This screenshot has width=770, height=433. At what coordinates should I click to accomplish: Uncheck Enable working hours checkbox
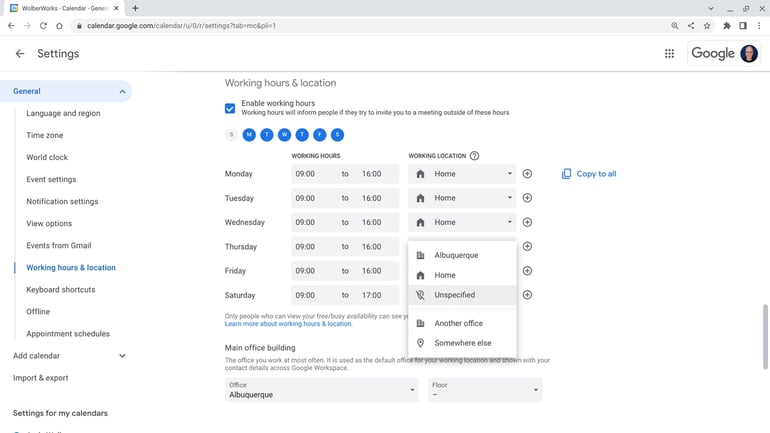click(230, 108)
